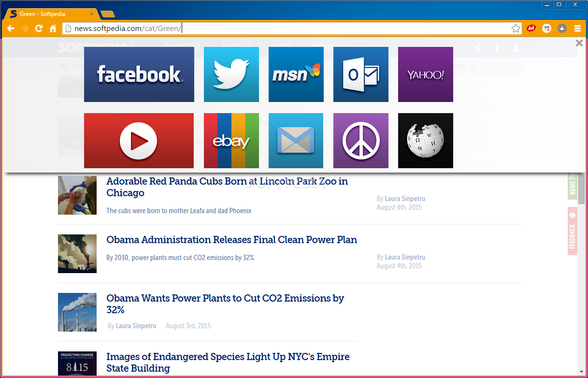Click the Softpedia info icon
The image size is (588, 378).
coord(497,47)
